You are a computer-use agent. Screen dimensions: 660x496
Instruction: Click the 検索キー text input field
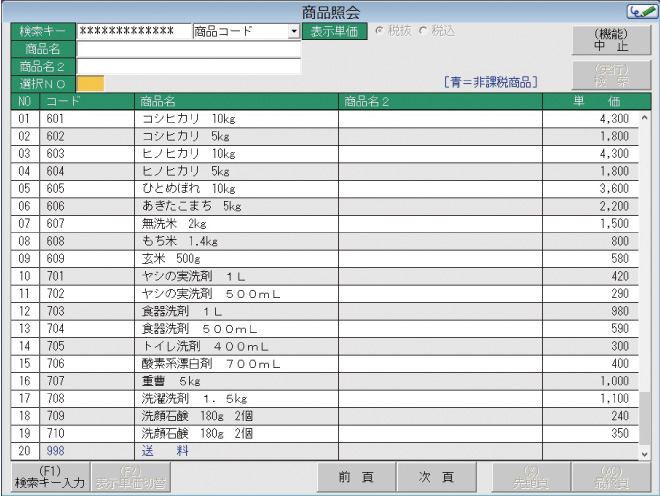point(133,32)
